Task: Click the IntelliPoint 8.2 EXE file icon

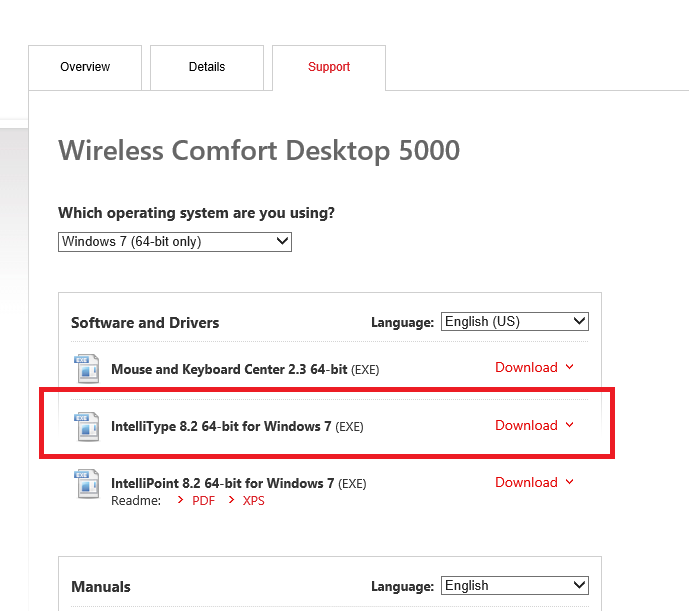Action: 87,484
